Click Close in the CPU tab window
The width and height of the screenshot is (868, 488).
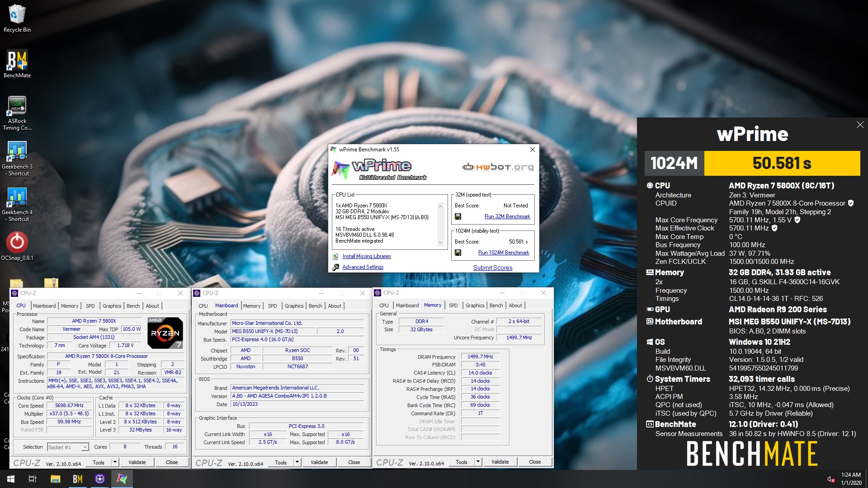[x=172, y=462]
